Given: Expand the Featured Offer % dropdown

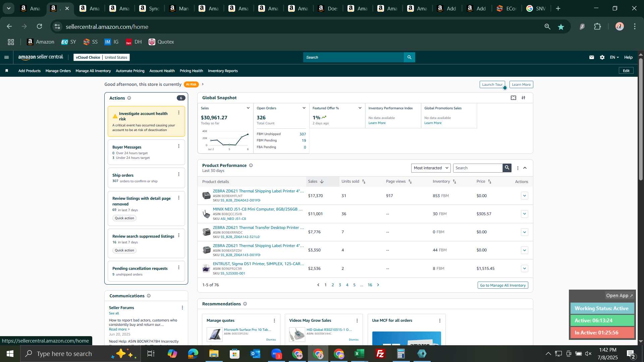Looking at the screenshot, I should point(360,108).
